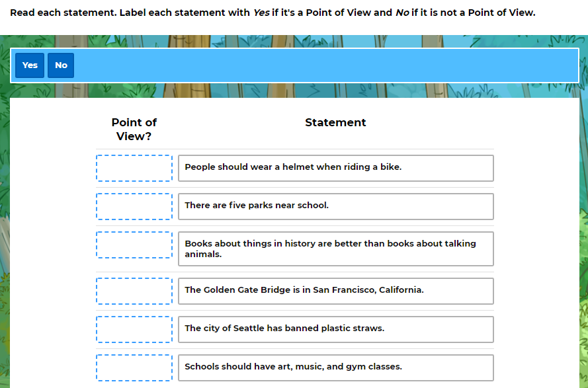Click the italic word 'No' in the instructions
The width and height of the screenshot is (588, 388).
point(402,13)
